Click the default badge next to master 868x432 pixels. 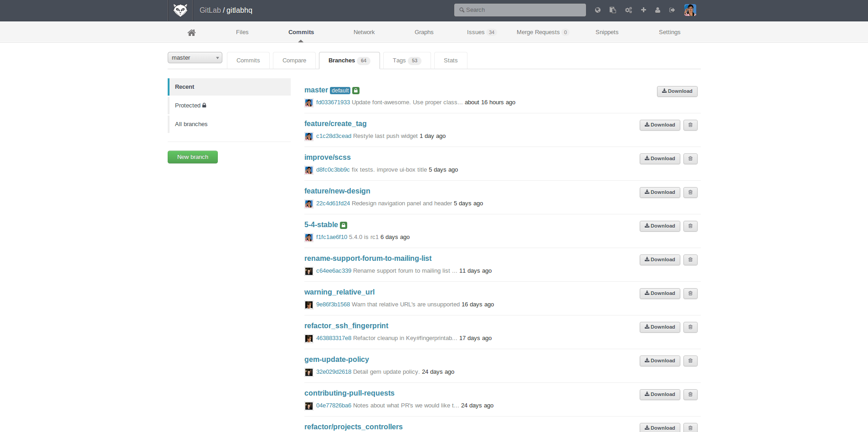tap(340, 90)
